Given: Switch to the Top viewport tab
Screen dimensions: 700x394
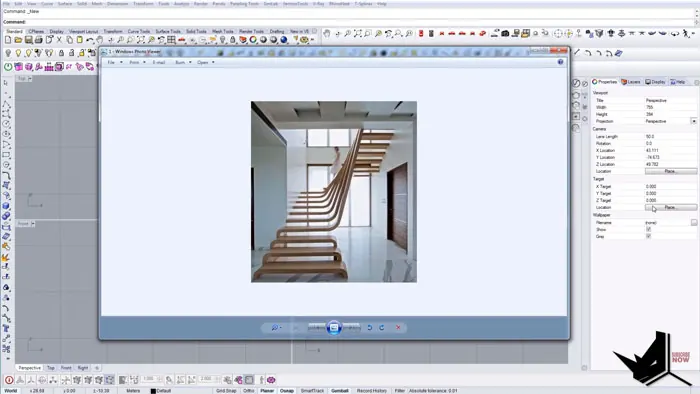Looking at the screenshot, I should click(x=51, y=368).
